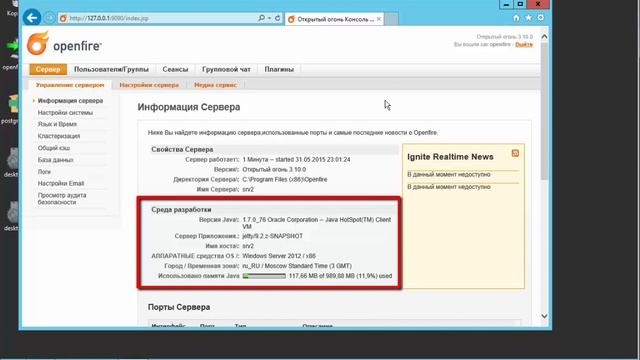Open Язык и Время sidebar link

(x=57, y=124)
